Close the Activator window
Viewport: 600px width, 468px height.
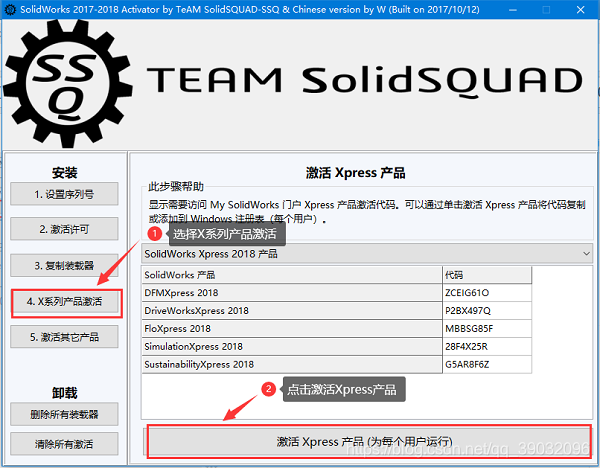(x=580, y=10)
